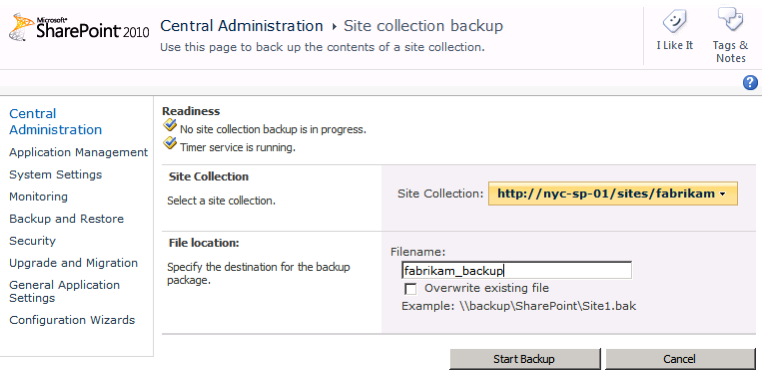
Task: Click the checkmark icon beside 'No site collection backup'
Action: (x=170, y=126)
